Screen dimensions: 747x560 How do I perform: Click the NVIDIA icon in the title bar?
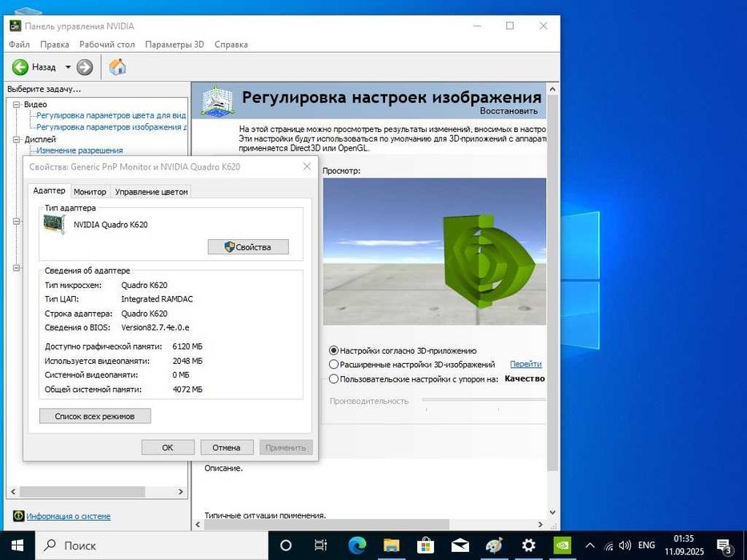[x=15, y=26]
